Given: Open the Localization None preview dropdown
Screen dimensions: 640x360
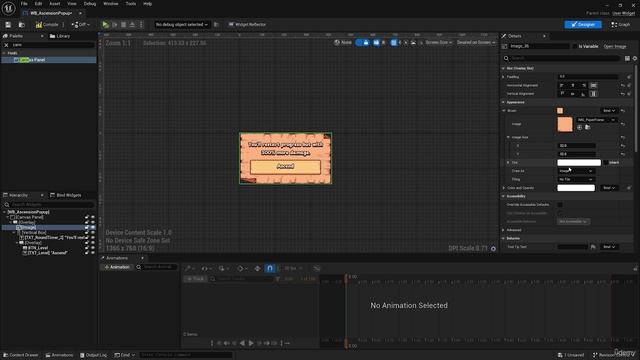Looking at the screenshot, I should pos(342,42).
